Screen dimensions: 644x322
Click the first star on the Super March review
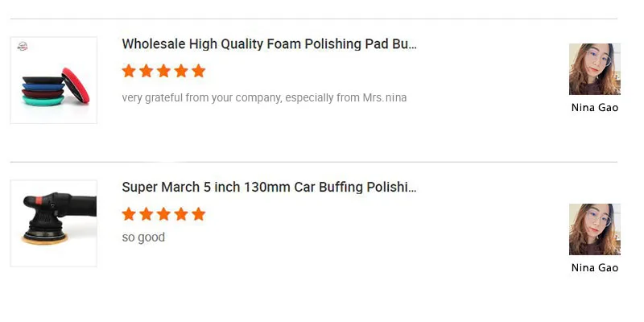point(129,214)
